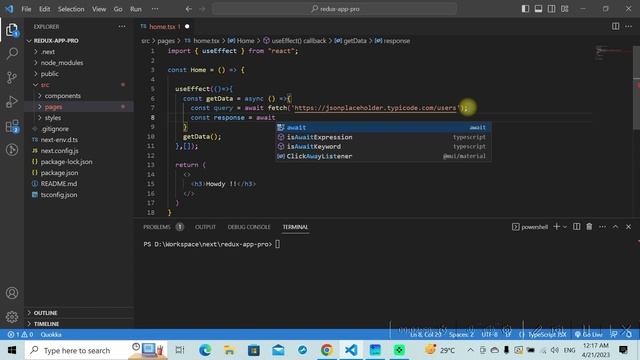Image resolution: width=640 pixels, height=360 pixels.
Task: Go forward with navigation arrow
Action: pos(202,9)
